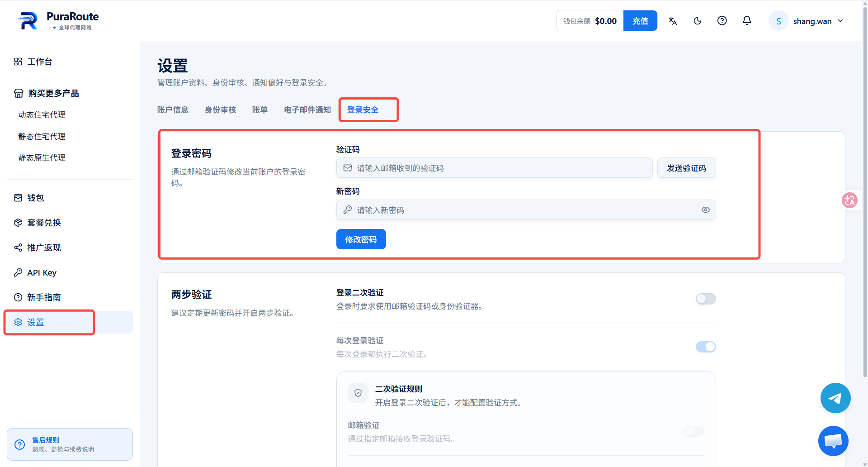Open 静态住宅代理 in sidebar
This screenshot has width=868, height=467.
tap(42, 136)
